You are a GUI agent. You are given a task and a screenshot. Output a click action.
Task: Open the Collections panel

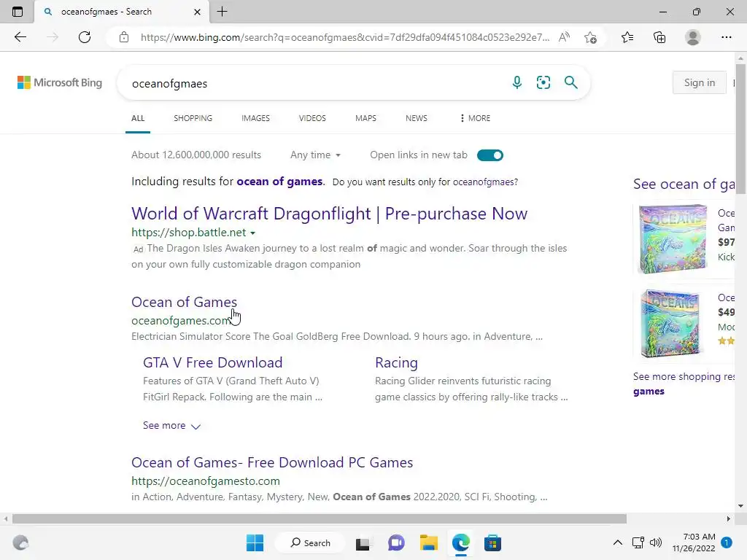[x=659, y=37]
